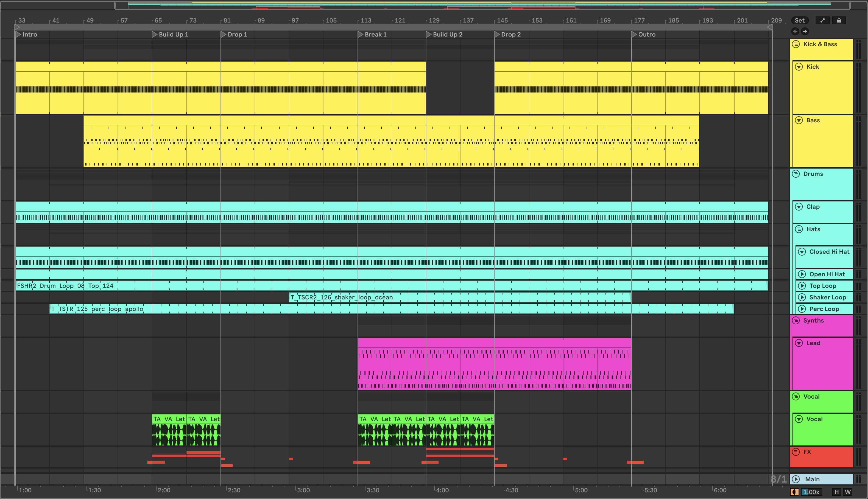Collapse the Kick track
Image resolution: width=868 pixels, height=499 pixels.
click(x=799, y=67)
